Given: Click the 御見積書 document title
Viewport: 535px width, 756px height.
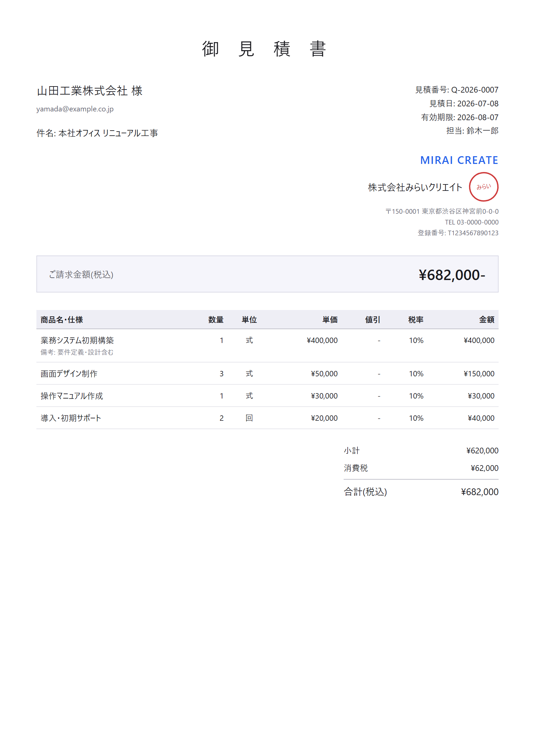Looking at the screenshot, I should (264, 49).
